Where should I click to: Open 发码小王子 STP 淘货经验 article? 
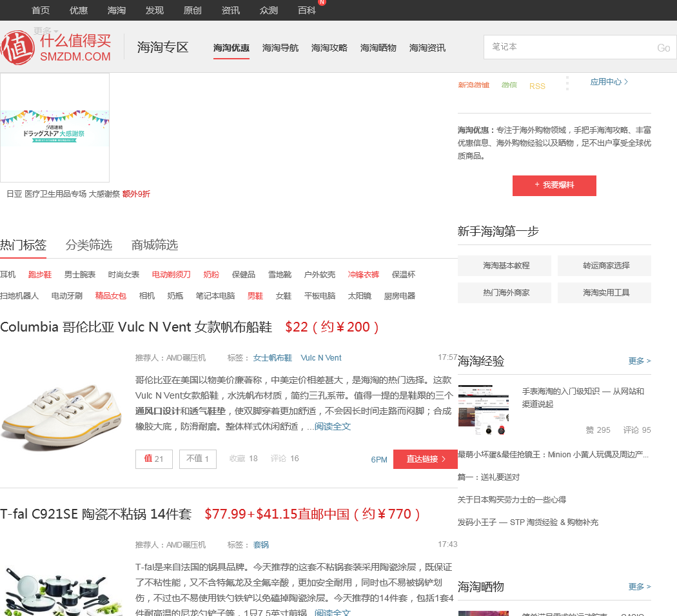pos(527,522)
